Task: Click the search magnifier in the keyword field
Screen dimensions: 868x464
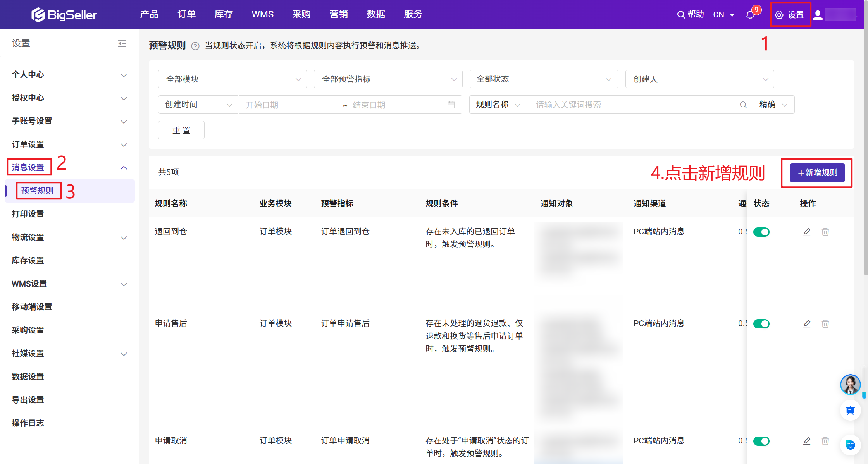Action: click(743, 105)
